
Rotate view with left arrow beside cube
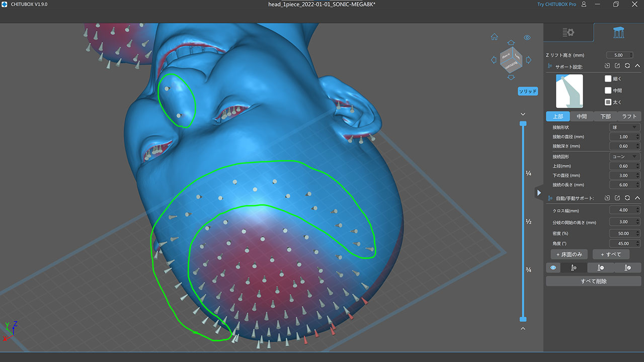494,60
